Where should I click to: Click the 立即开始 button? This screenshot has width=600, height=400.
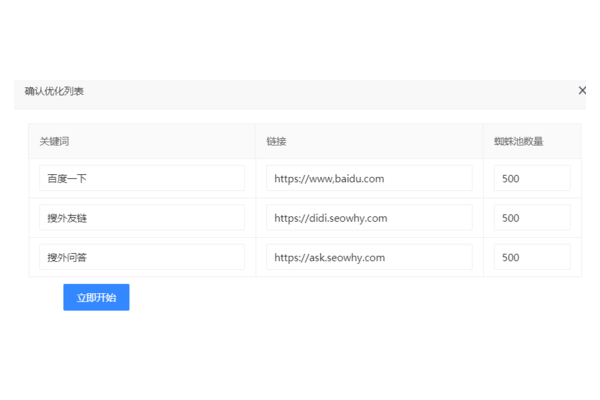tap(96, 297)
